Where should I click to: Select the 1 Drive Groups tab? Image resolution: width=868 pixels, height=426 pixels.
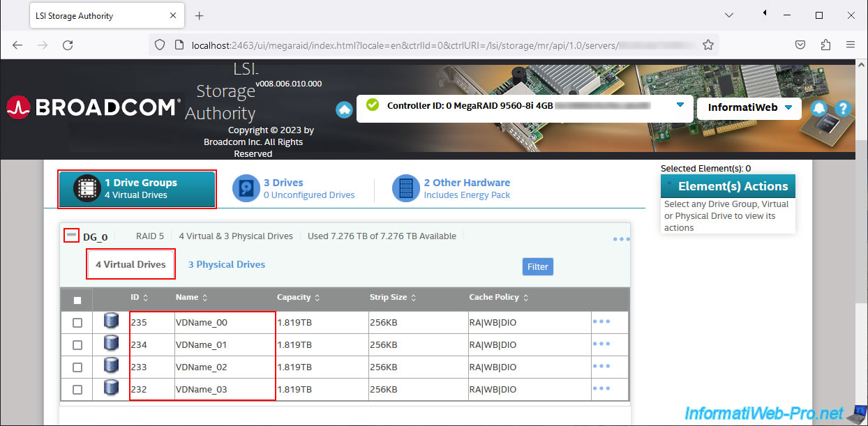[x=137, y=189]
